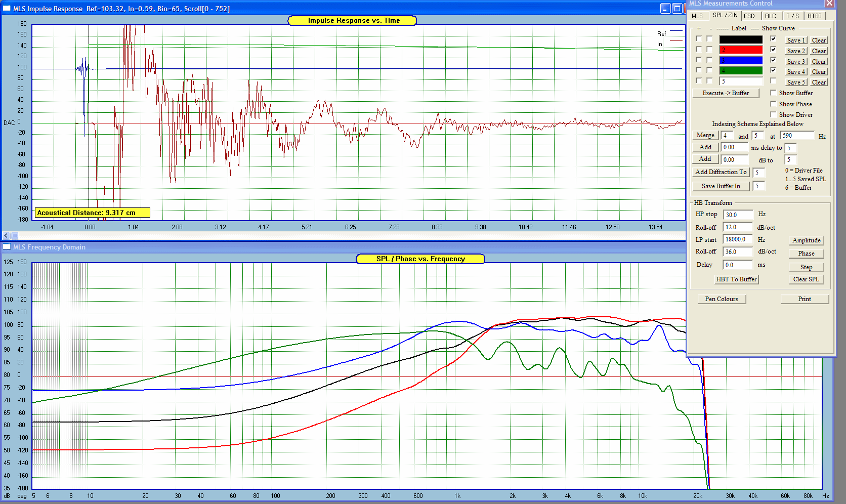Click the 'Acoustical Distance: 9.317 cm' label

click(x=92, y=213)
